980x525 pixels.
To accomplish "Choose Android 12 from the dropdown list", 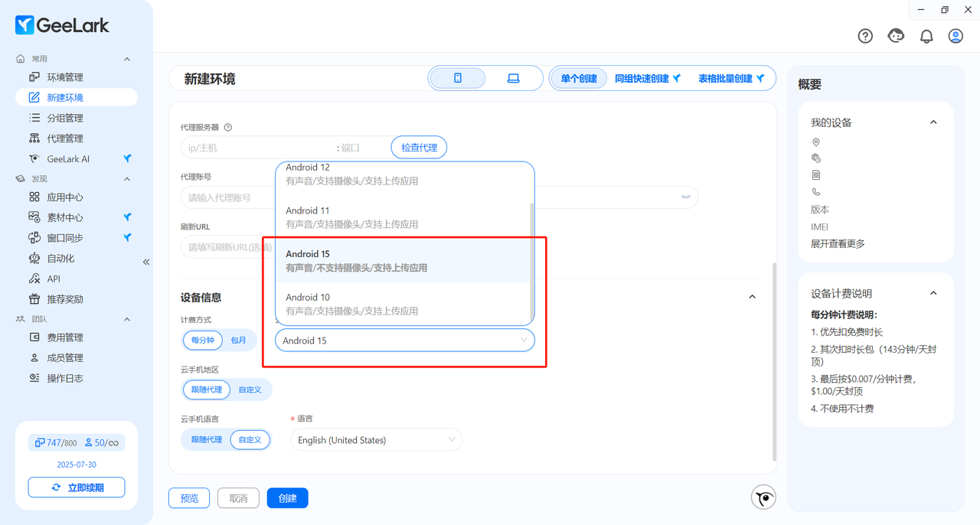I will point(403,174).
